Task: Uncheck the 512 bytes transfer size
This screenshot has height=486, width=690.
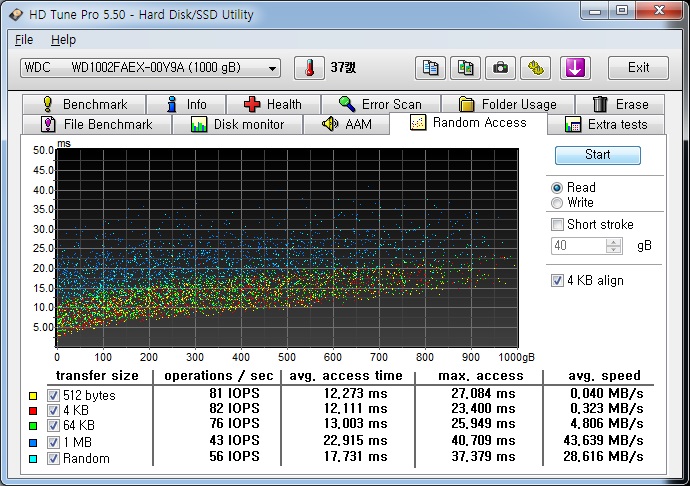Action: [x=53, y=395]
